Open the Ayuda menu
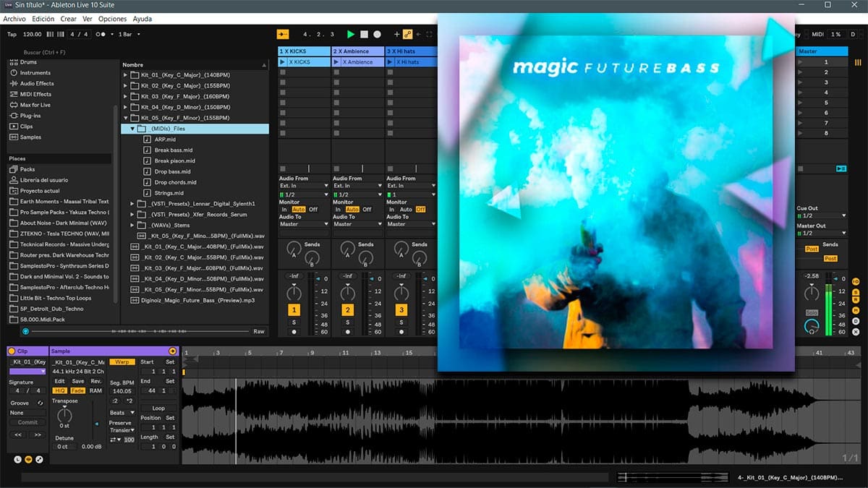The image size is (868, 488). pos(142,19)
